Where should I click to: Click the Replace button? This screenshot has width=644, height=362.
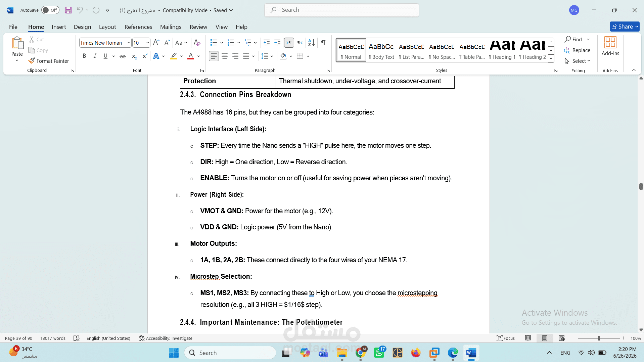point(577,50)
